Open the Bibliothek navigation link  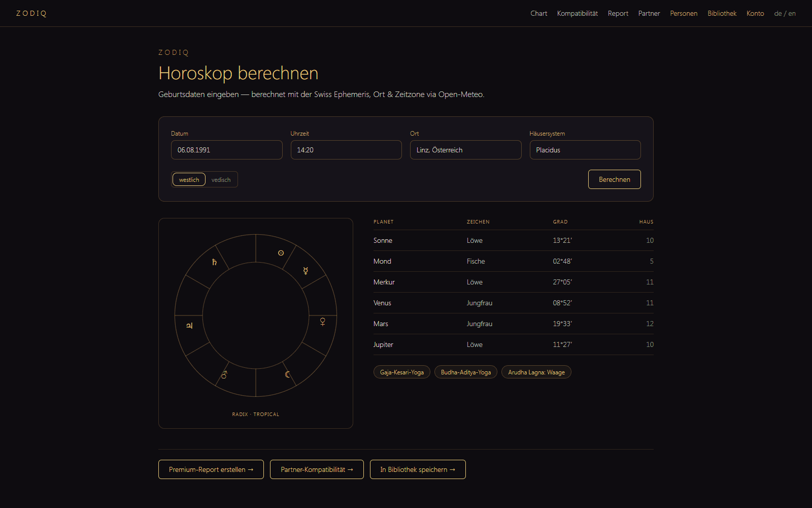(x=722, y=13)
